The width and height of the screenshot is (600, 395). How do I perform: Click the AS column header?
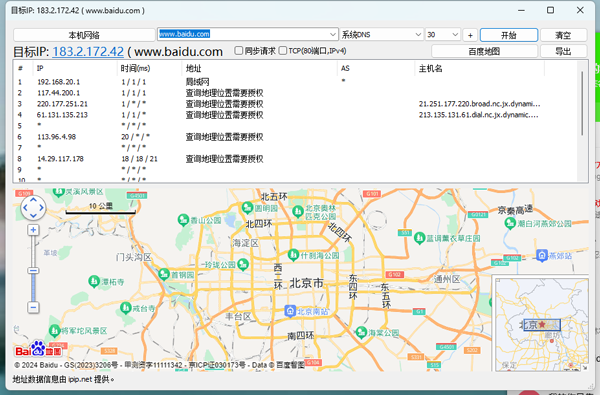pos(376,69)
